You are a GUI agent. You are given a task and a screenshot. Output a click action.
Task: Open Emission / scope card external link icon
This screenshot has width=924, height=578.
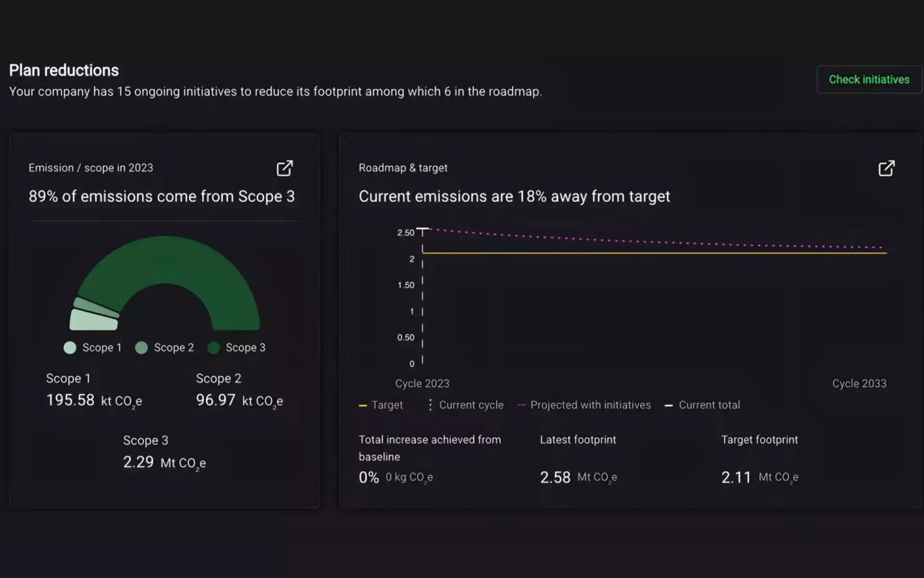tap(284, 168)
